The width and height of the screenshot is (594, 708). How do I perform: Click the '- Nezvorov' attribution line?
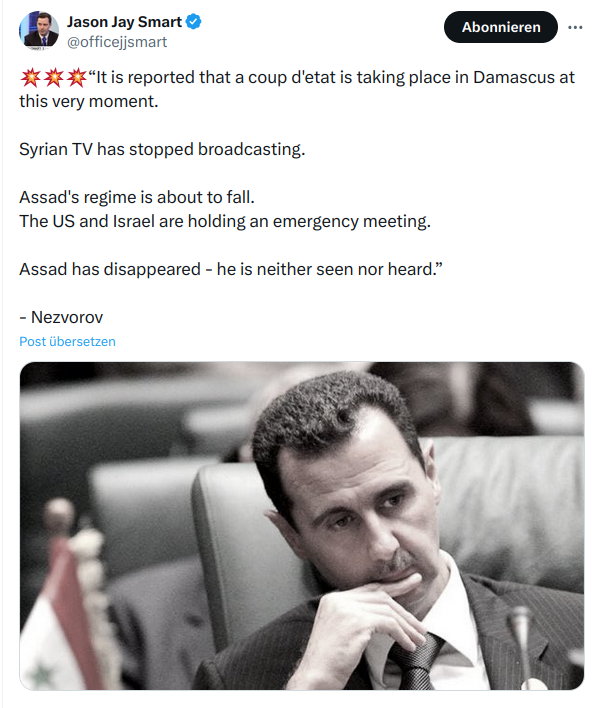(61, 317)
